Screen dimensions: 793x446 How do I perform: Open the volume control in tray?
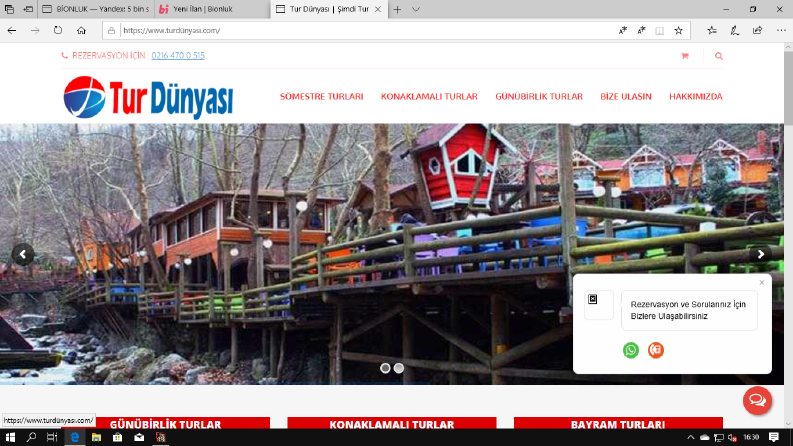[732, 438]
